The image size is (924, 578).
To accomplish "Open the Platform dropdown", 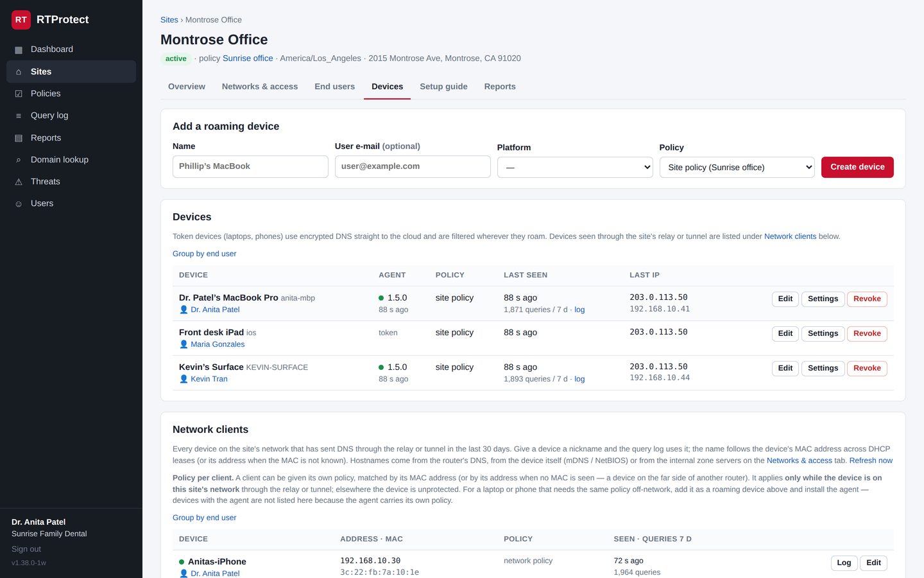I will tap(575, 168).
